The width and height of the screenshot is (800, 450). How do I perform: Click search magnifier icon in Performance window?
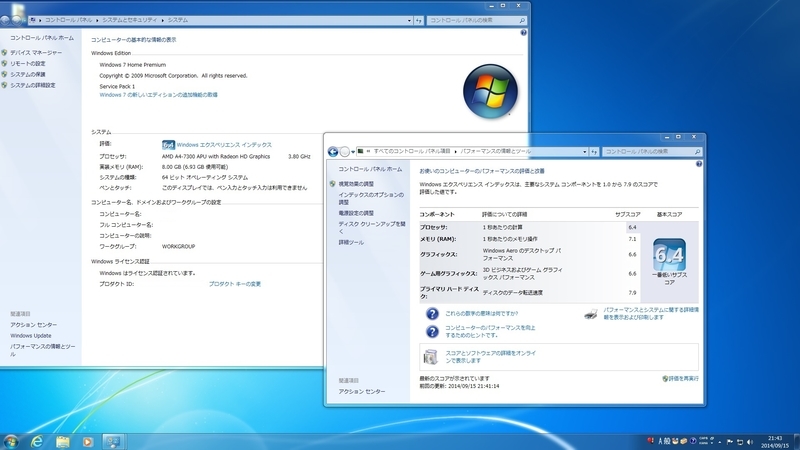click(697, 152)
